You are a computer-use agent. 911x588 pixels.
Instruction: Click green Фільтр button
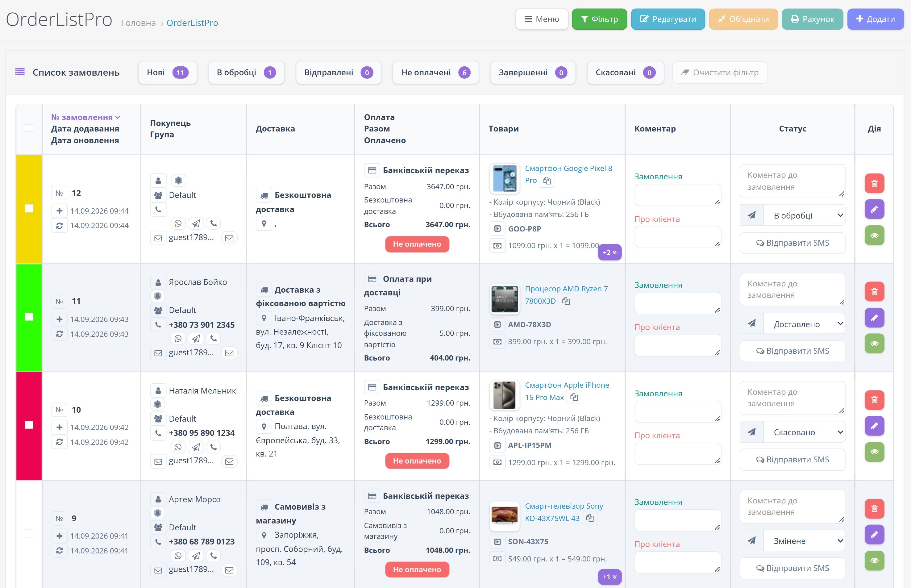point(599,19)
